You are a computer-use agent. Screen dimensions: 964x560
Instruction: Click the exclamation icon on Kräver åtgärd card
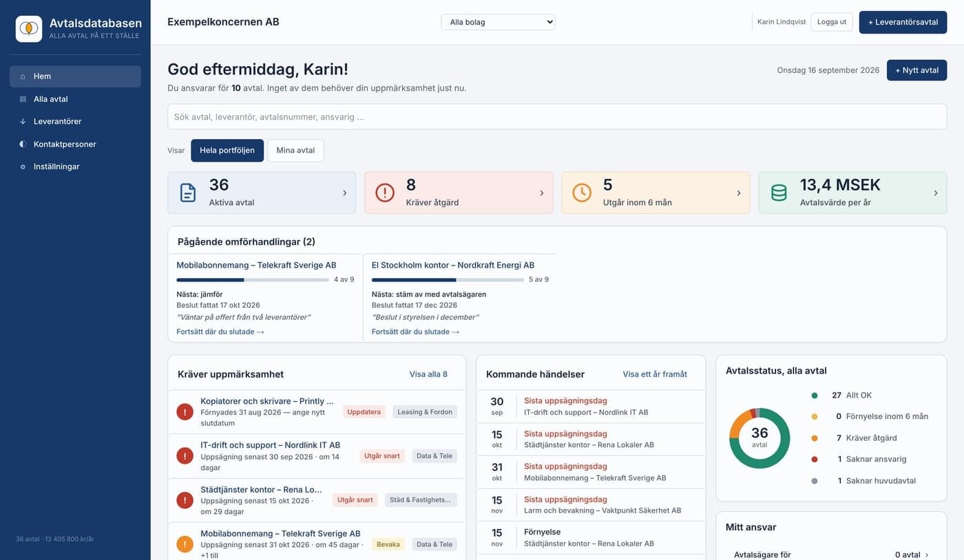385,193
